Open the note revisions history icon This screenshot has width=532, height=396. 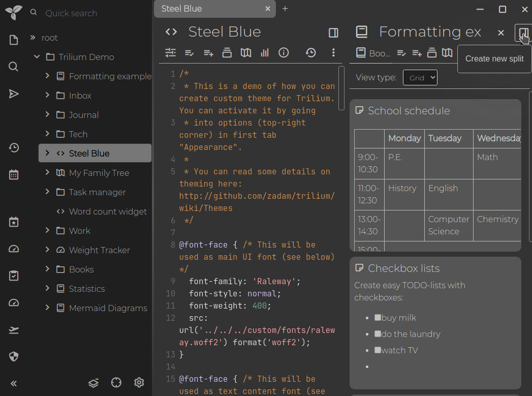(x=310, y=53)
